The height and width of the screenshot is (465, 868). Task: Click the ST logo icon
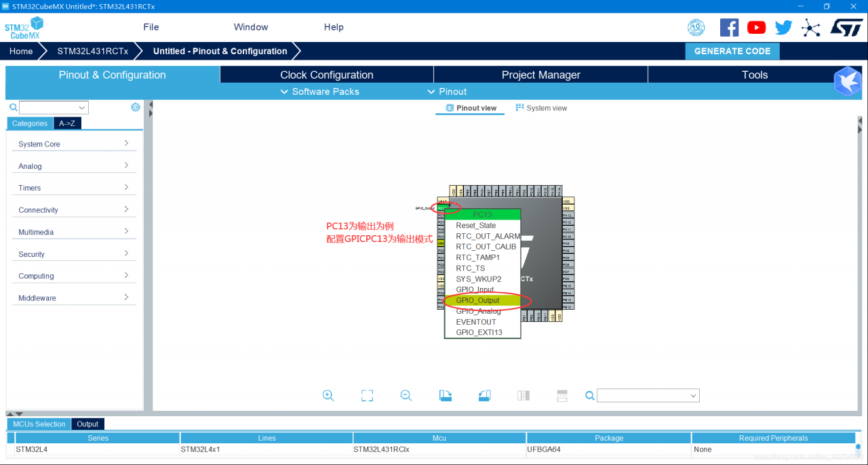[846, 27]
